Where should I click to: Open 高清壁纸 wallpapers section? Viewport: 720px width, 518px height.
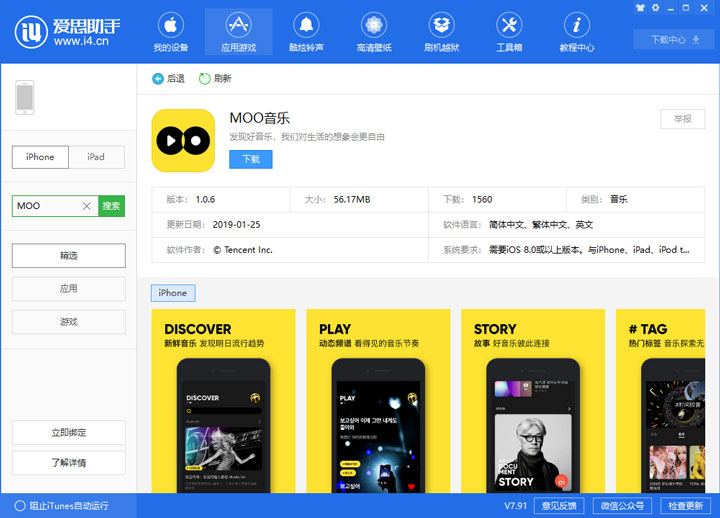point(374,32)
